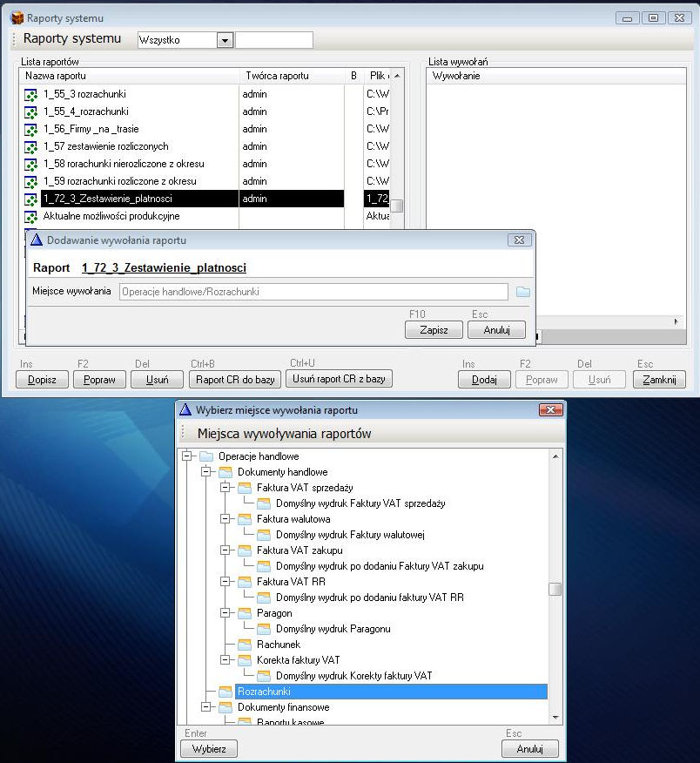
Task: Click the search field next to Wszystko
Action: (x=274, y=40)
